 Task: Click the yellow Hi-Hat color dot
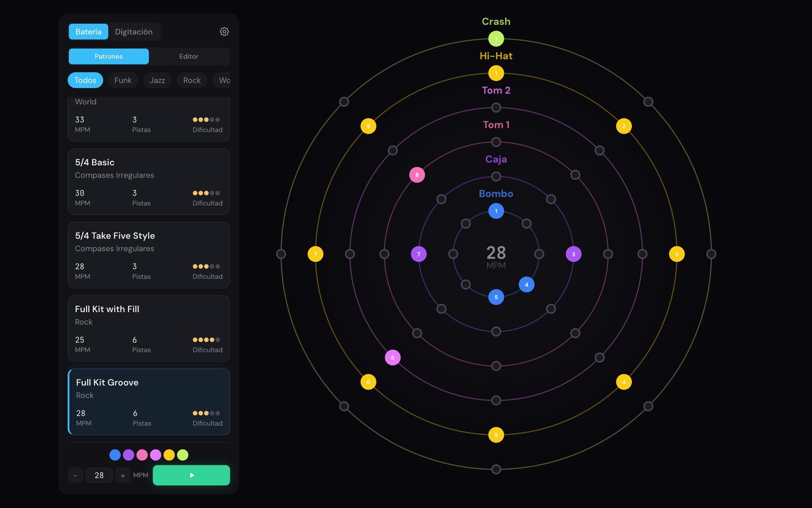pyautogui.click(x=169, y=455)
